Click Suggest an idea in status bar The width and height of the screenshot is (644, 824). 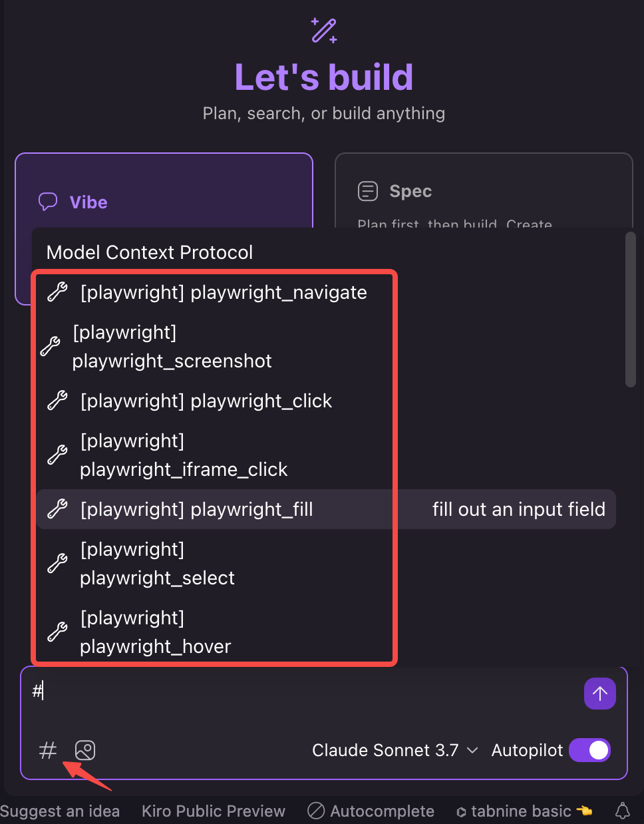(x=60, y=811)
